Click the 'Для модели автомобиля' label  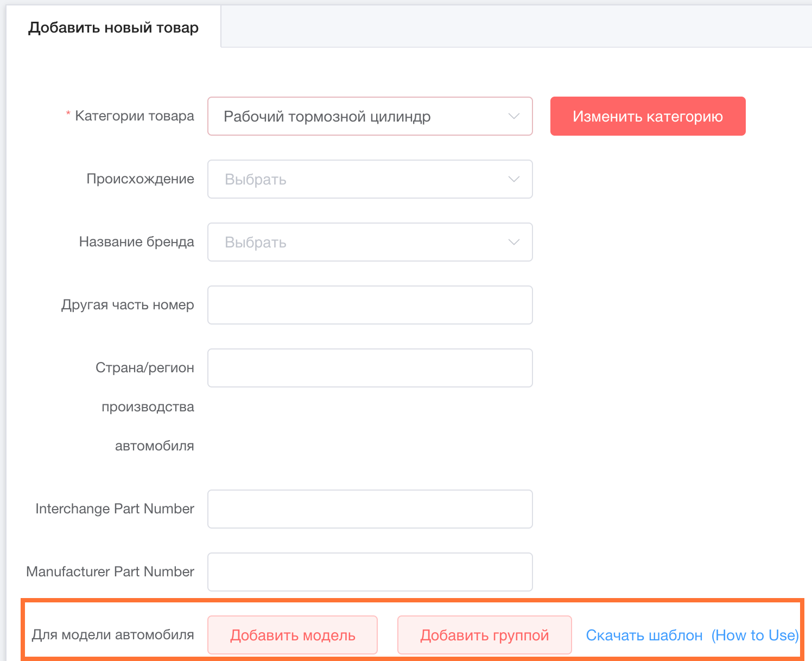click(x=113, y=634)
